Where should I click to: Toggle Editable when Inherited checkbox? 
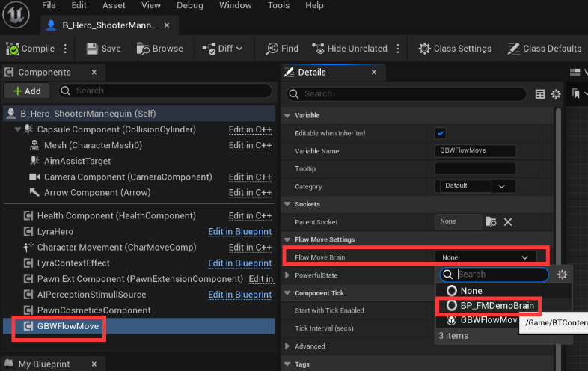pyautogui.click(x=440, y=133)
